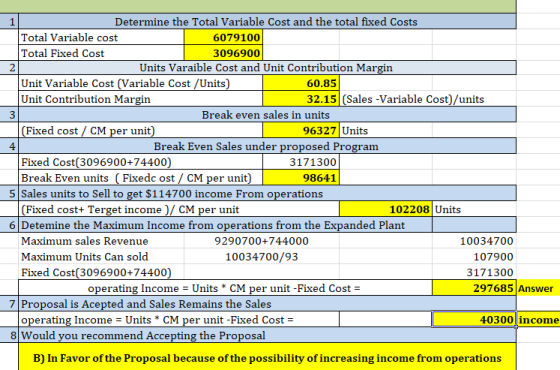Click the 'Units' label after 102208

click(448, 209)
